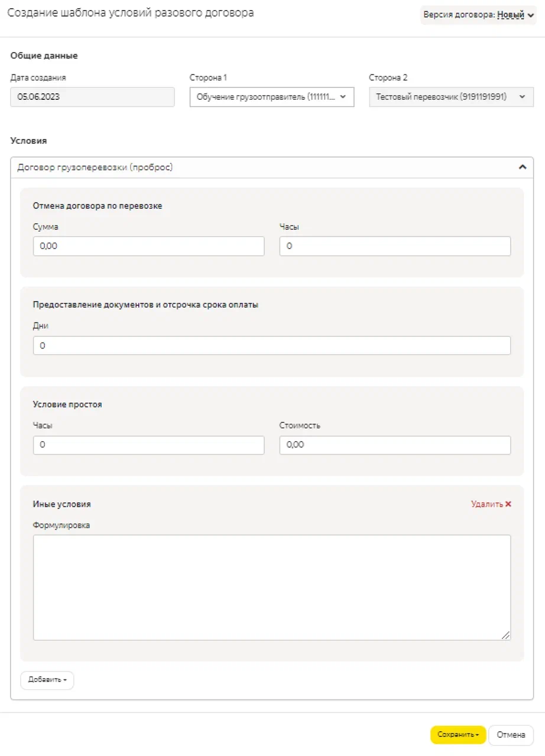
Task: Expand the Сторона 2 carrier dropdown
Action: click(x=451, y=97)
